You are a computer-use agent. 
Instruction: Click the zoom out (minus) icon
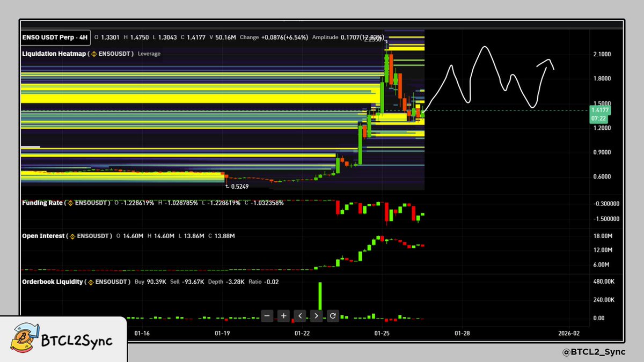pos(267,316)
